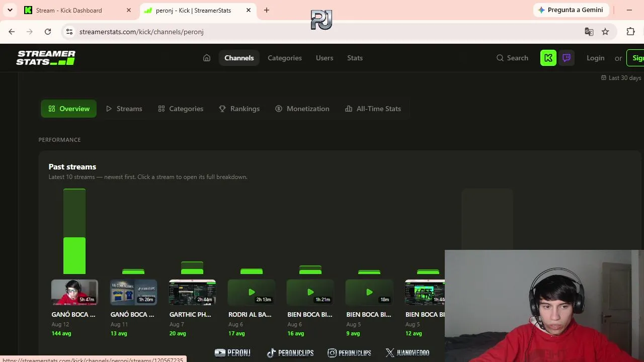Viewport: 644px width, 362px height.
Task: Go to StreamerStats home icon
Action: tap(207, 58)
